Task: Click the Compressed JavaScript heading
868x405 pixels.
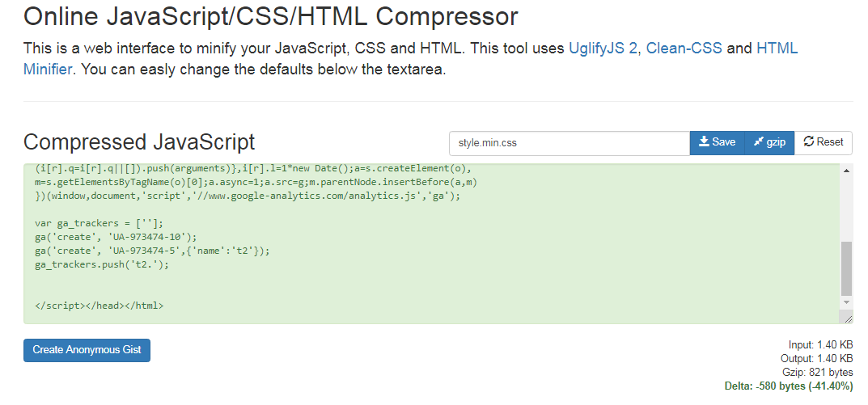Action: [x=139, y=142]
